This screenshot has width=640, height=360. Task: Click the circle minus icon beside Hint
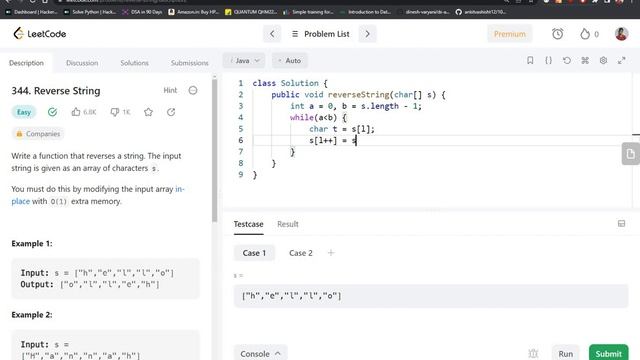193,90
